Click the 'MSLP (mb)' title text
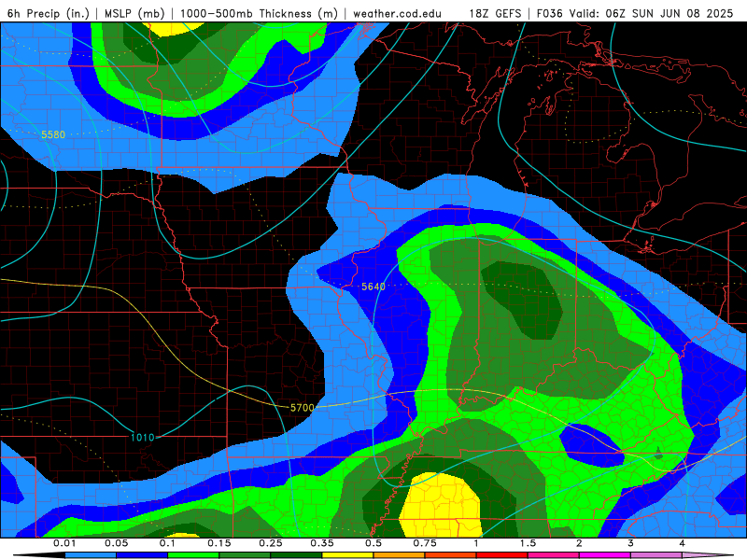Screen dimensions: 747x560 click(x=134, y=13)
